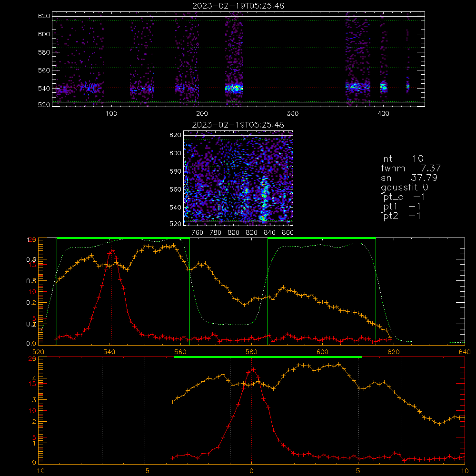Click the "ipt2 -1" readout line
The image size is (476, 476).
401,216
